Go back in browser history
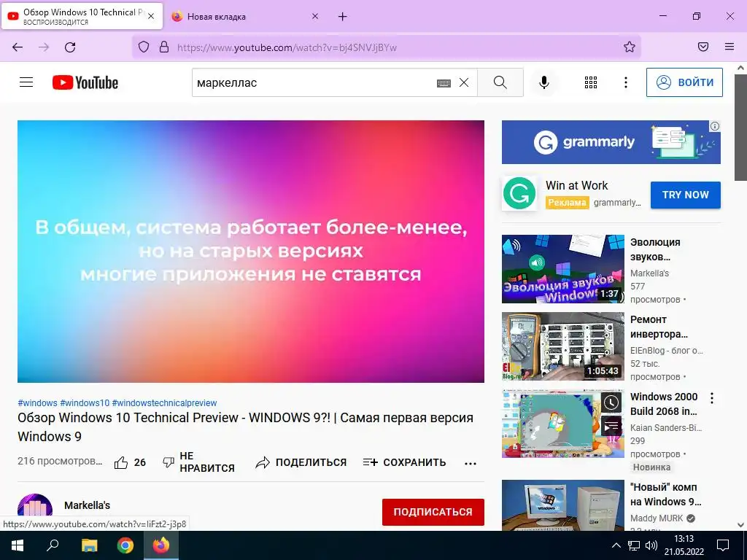The image size is (747, 560). click(x=18, y=47)
